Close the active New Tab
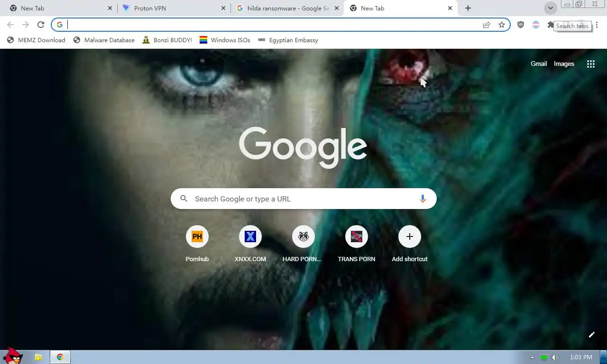Image resolution: width=607 pixels, height=364 pixels. [x=450, y=8]
